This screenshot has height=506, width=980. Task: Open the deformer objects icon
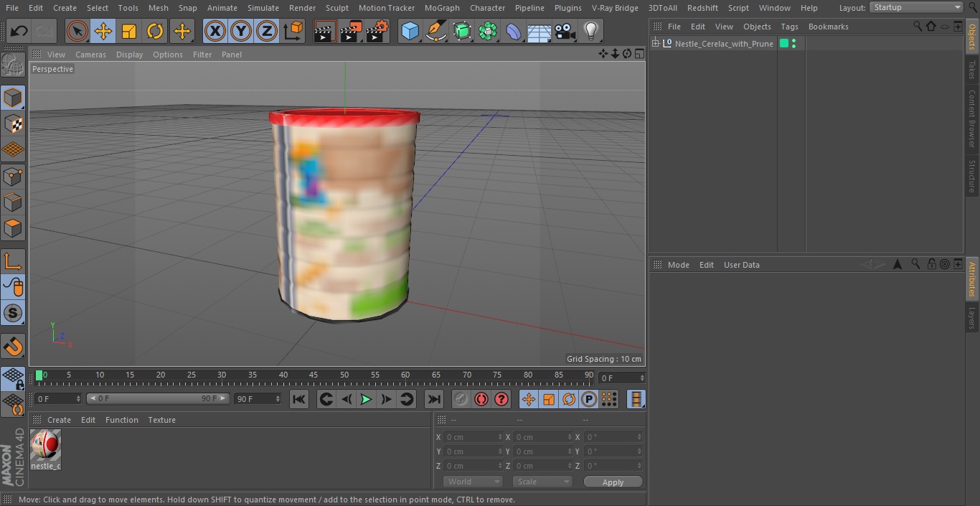click(x=514, y=31)
